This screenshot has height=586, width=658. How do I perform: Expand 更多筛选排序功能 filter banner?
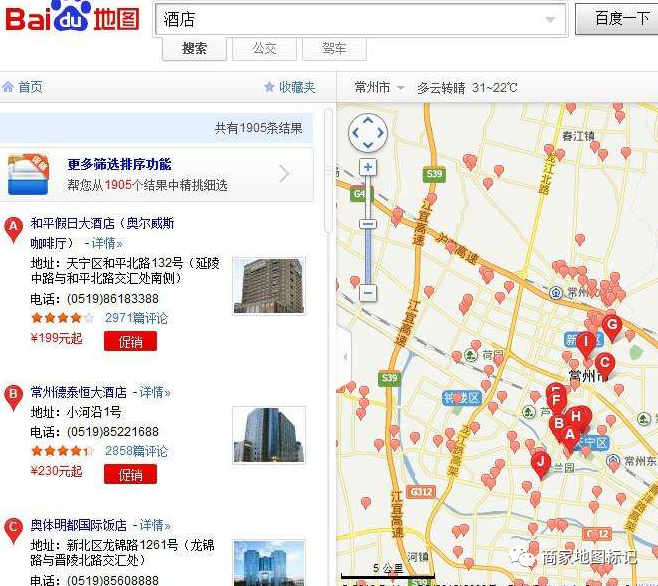(160, 174)
